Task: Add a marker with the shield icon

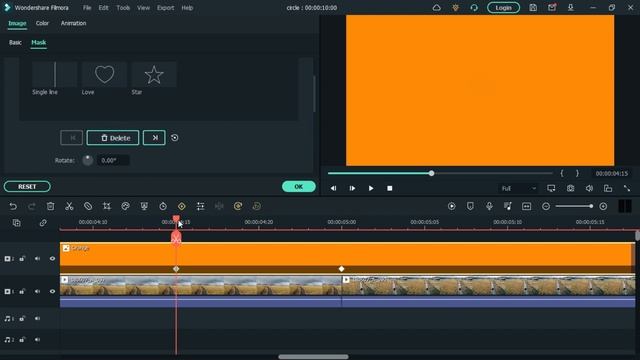Action: (x=470, y=206)
